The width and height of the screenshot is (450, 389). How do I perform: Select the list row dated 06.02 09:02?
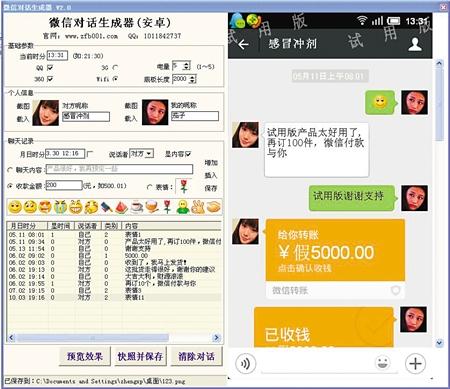click(x=114, y=256)
